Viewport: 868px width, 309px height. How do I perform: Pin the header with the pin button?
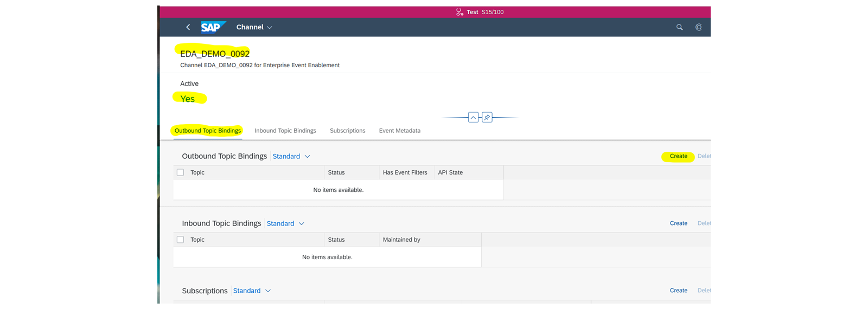487,117
